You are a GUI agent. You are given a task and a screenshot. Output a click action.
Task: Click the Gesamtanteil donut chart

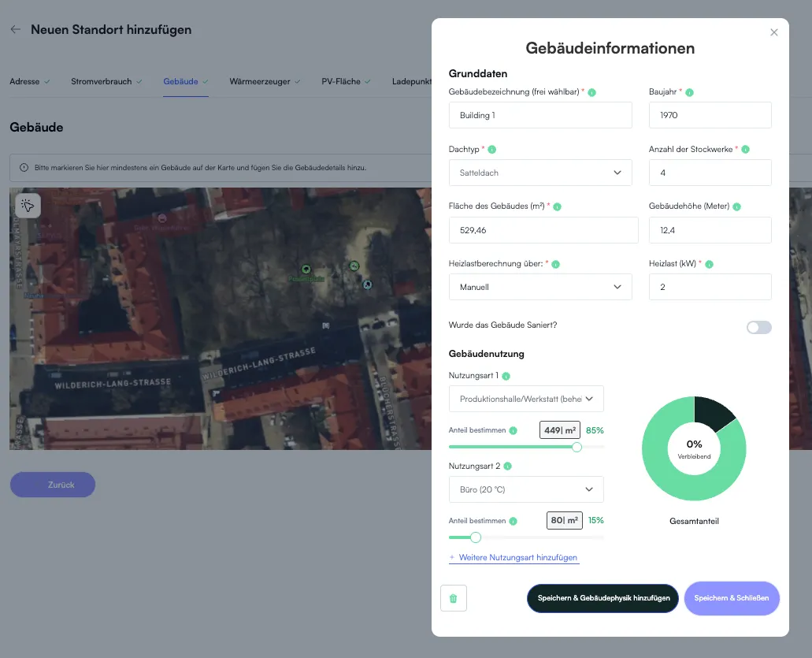coord(694,448)
